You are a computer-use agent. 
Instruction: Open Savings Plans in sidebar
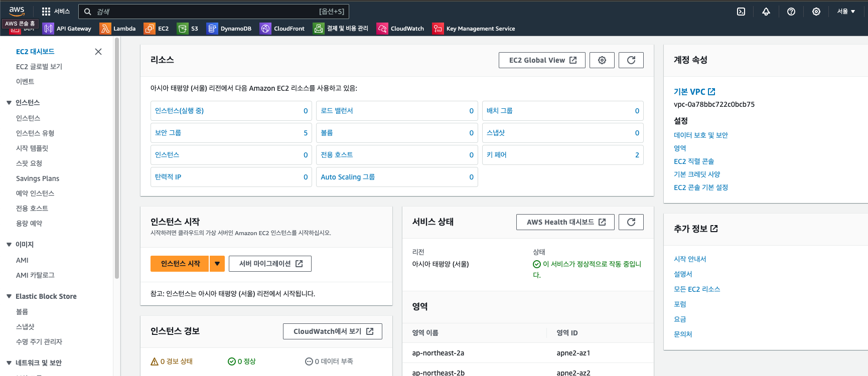click(38, 178)
